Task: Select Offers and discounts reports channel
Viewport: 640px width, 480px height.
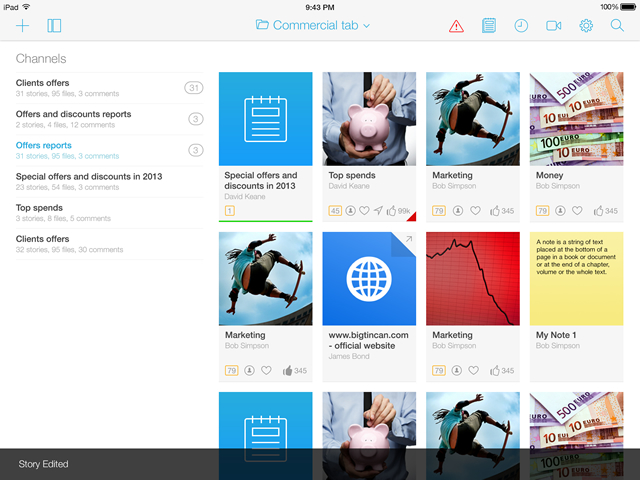Action: [x=109, y=119]
